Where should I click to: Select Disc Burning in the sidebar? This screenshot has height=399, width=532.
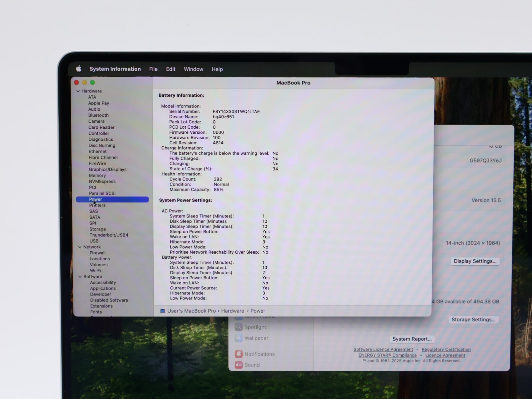click(x=102, y=145)
